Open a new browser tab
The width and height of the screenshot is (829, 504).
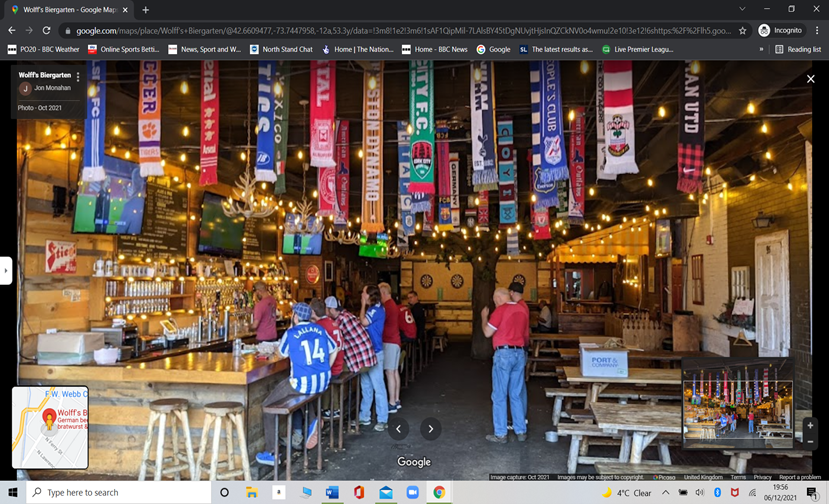[x=145, y=10]
